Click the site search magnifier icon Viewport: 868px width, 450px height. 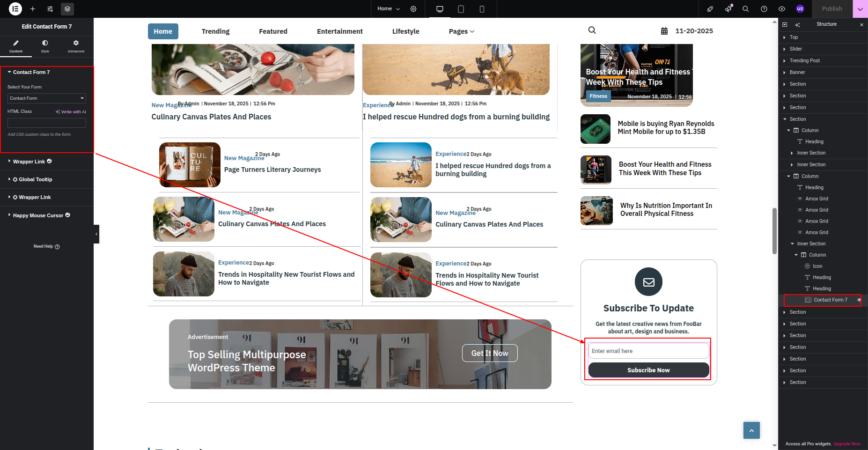pos(592,30)
